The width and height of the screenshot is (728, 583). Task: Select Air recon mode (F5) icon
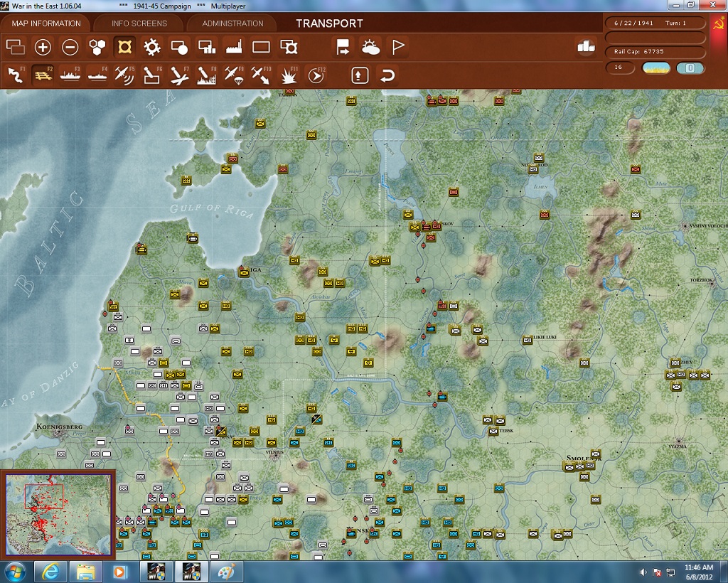[124, 75]
